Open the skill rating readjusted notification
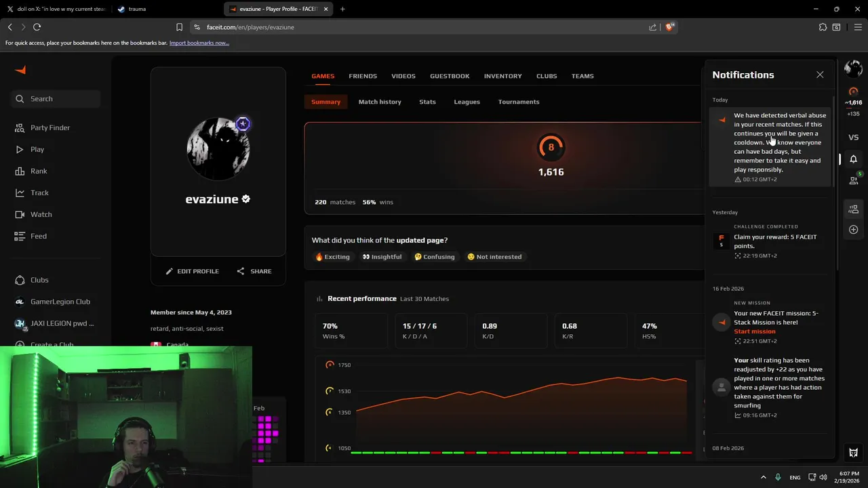This screenshot has width=868, height=488. (x=770, y=388)
